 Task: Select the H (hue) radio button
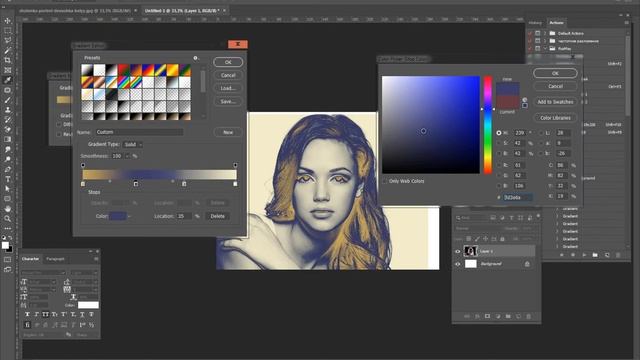click(499, 133)
